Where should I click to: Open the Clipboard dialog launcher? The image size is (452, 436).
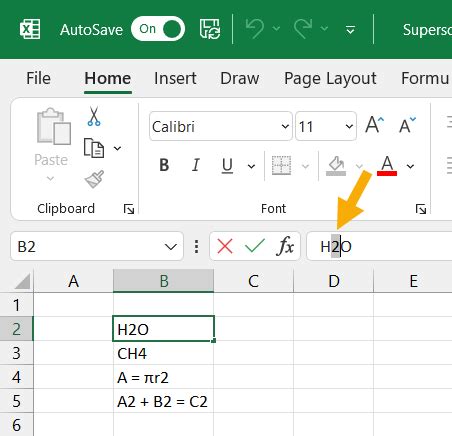(129, 209)
